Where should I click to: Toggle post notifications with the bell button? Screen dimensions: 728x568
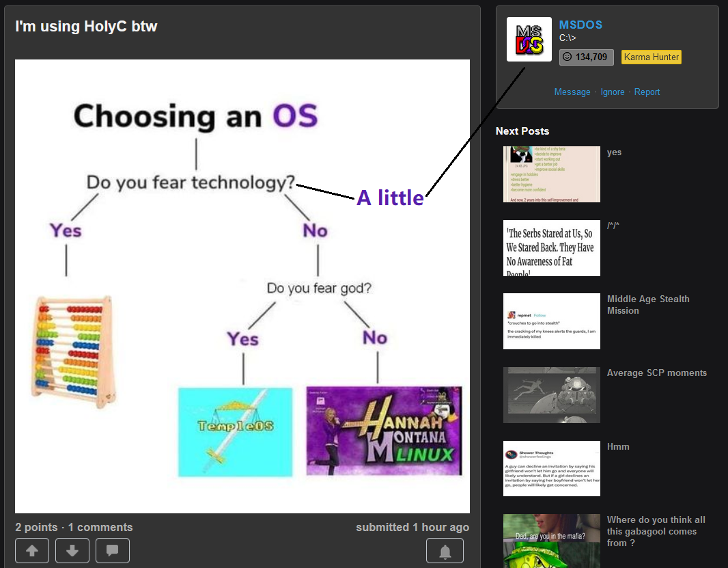pyautogui.click(x=445, y=550)
